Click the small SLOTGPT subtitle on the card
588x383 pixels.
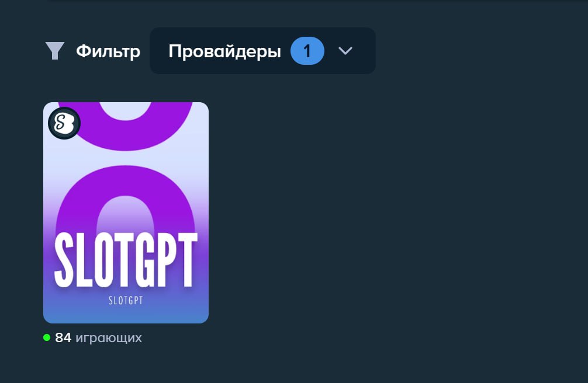click(126, 300)
